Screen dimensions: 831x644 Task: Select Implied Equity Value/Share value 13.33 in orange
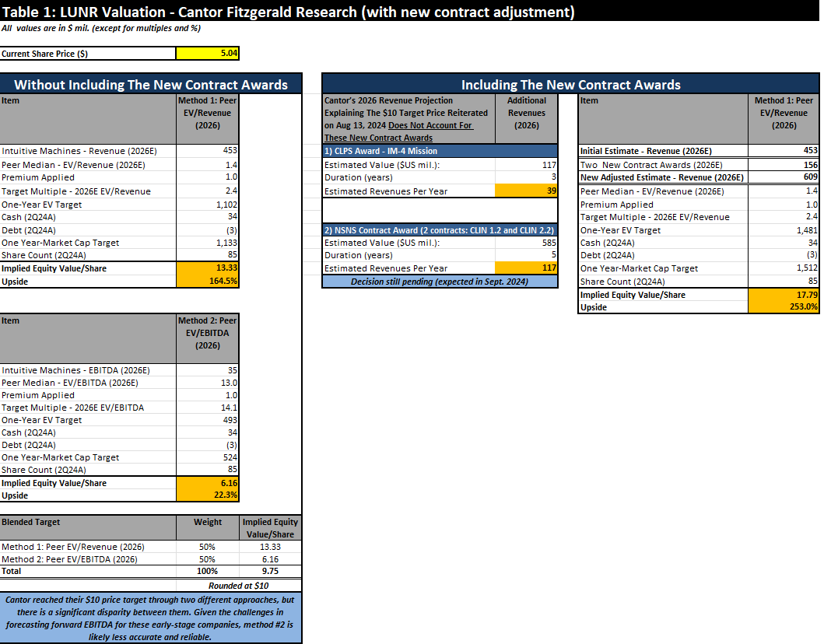point(207,268)
